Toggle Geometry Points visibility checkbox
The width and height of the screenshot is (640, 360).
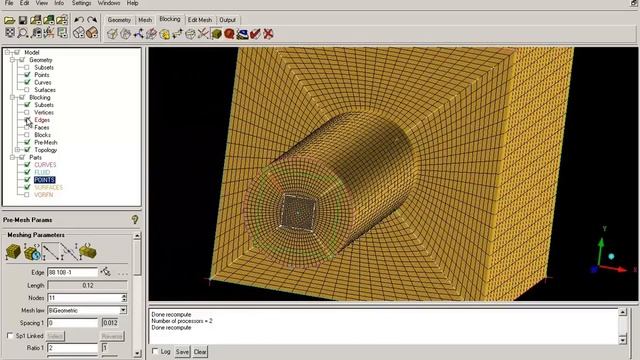[27, 75]
